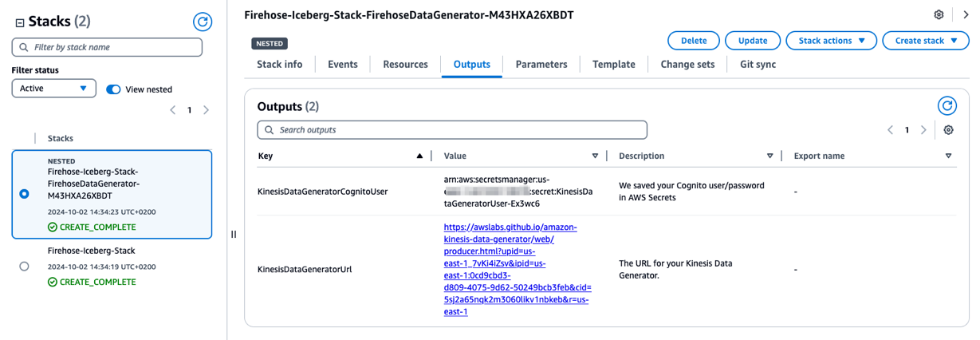Toggle the View nested switch
The height and width of the screenshot is (340, 980).
click(113, 89)
